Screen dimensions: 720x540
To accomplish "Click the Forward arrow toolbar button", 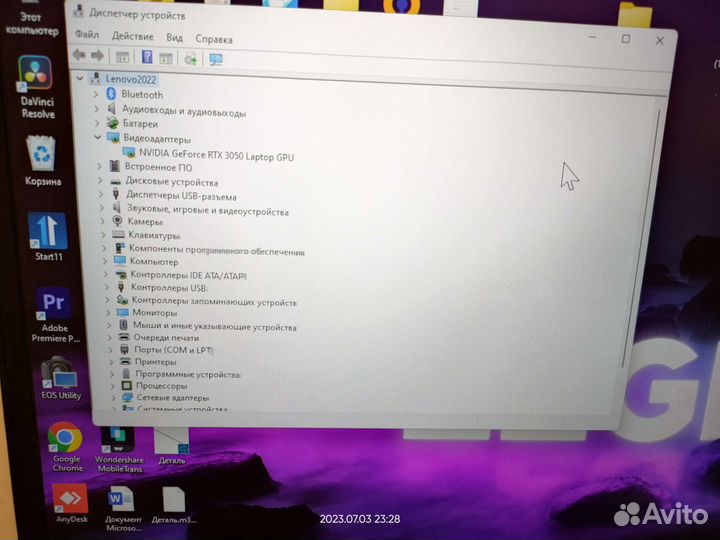I will coord(97,56).
